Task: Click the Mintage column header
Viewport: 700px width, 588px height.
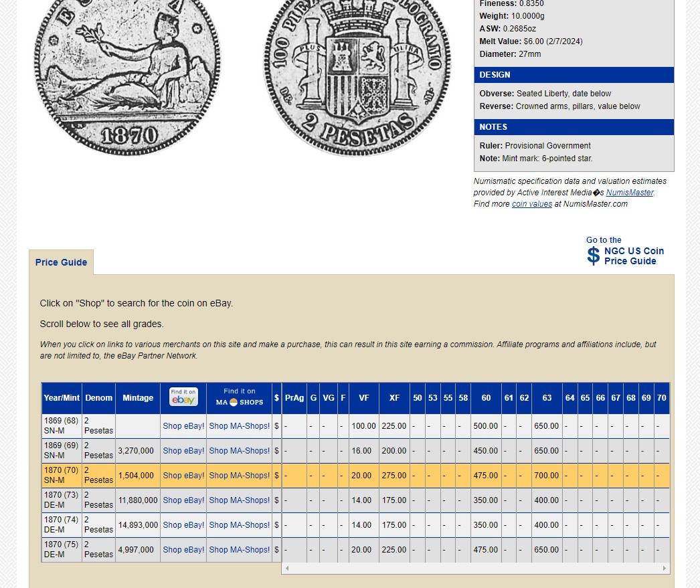Action: point(138,398)
